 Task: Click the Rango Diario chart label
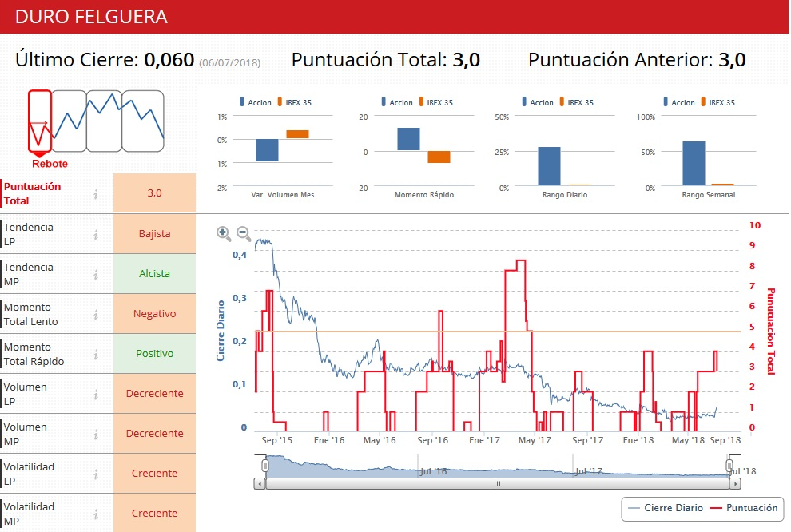[x=565, y=195]
